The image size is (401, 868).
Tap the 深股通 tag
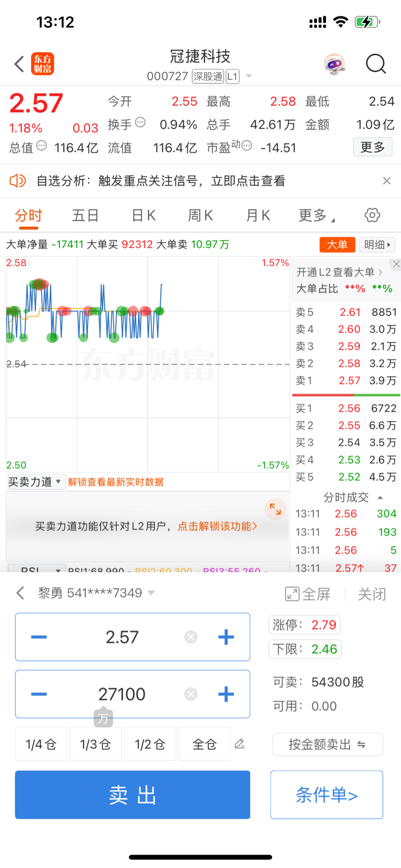[x=208, y=76]
